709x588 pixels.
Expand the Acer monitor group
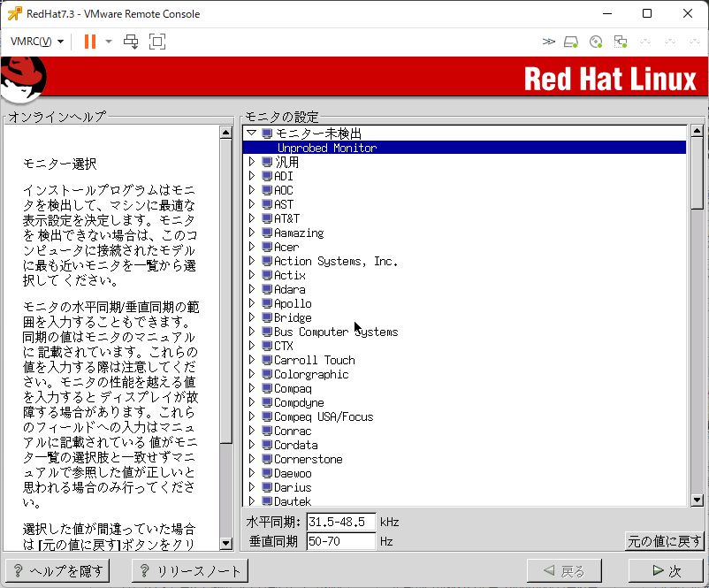pyautogui.click(x=252, y=247)
